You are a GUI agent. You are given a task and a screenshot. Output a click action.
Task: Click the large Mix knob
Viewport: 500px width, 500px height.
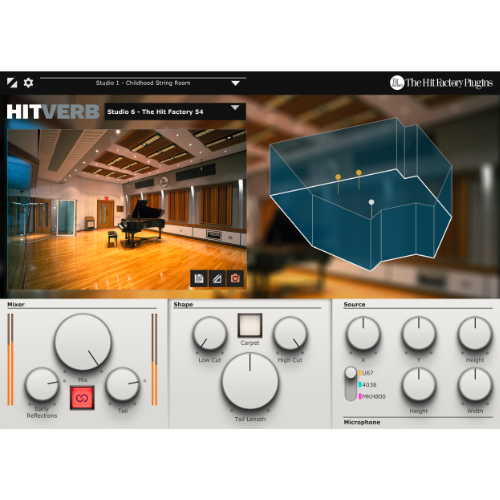(x=83, y=342)
